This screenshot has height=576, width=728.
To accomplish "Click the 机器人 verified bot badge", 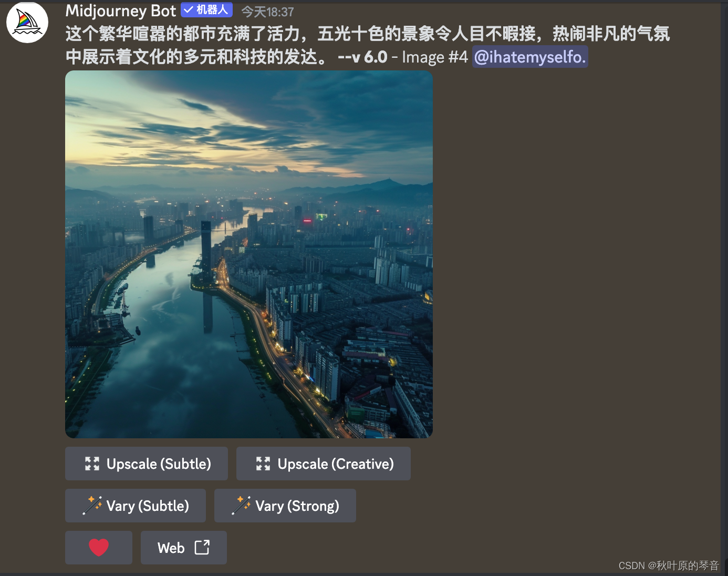I will [x=206, y=10].
